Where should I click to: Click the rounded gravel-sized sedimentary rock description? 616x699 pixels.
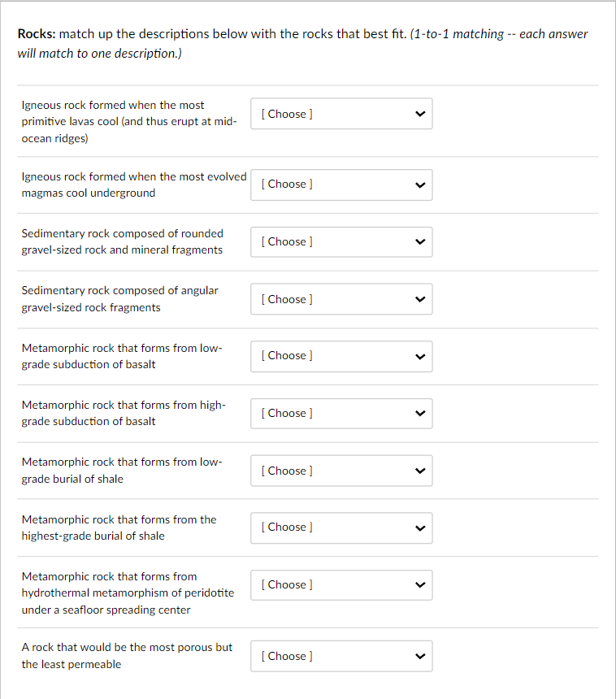click(x=122, y=241)
